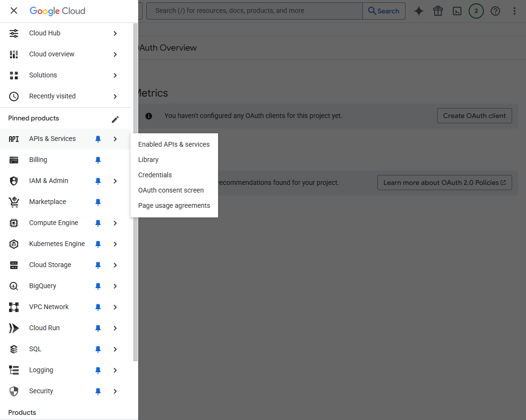Open the SQL menu label
This screenshot has height=420, width=526.
pos(35,349)
